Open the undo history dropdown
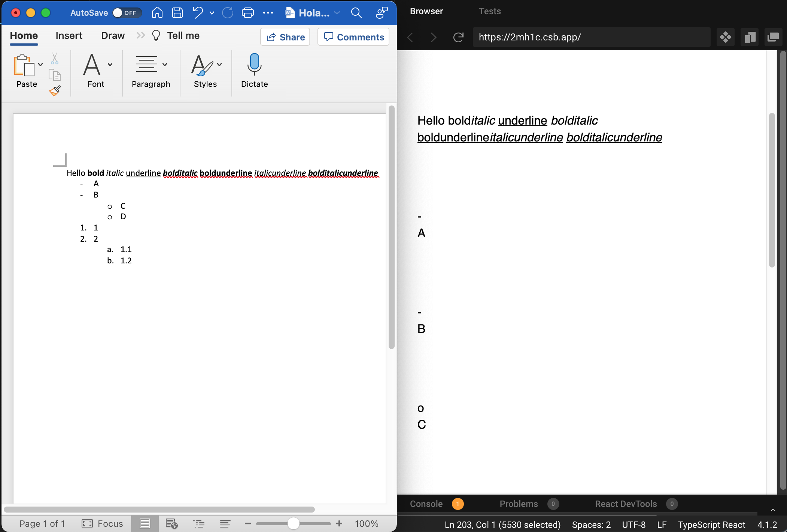Viewport: 787px width, 532px height. [x=212, y=13]
